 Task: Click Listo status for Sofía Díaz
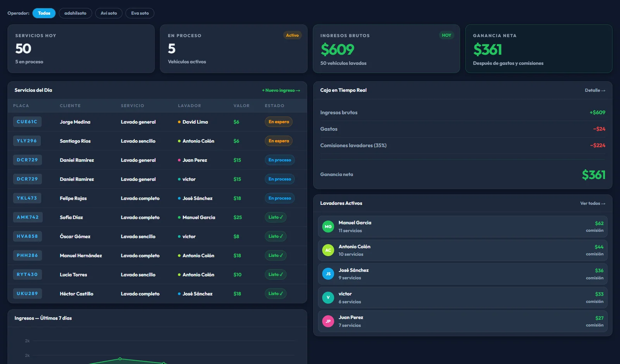coord(276,217)
